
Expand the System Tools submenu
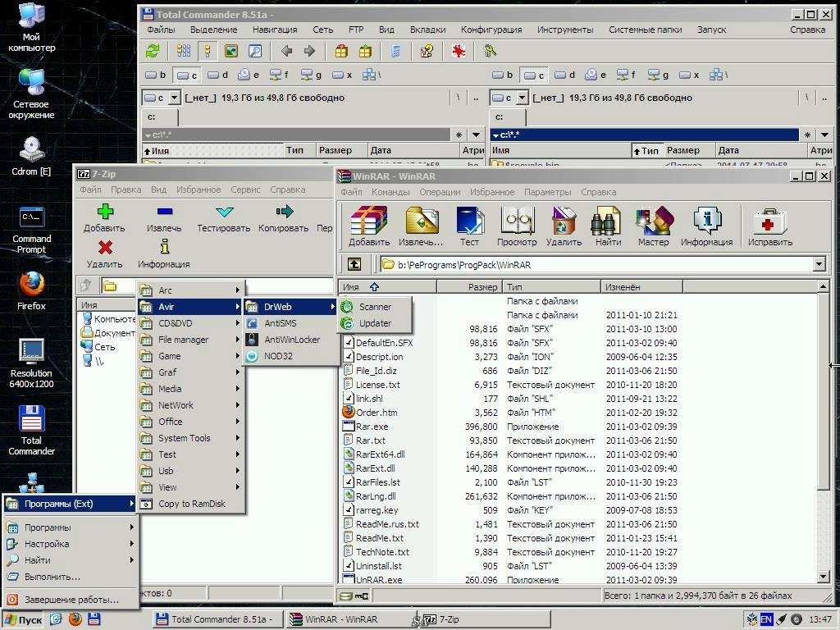tap(190, 438)
